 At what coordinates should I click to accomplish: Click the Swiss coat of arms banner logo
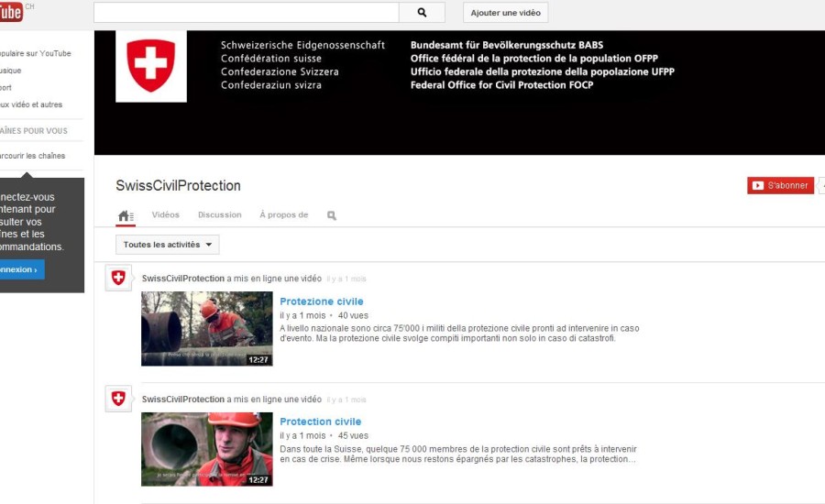coord(150,66)
